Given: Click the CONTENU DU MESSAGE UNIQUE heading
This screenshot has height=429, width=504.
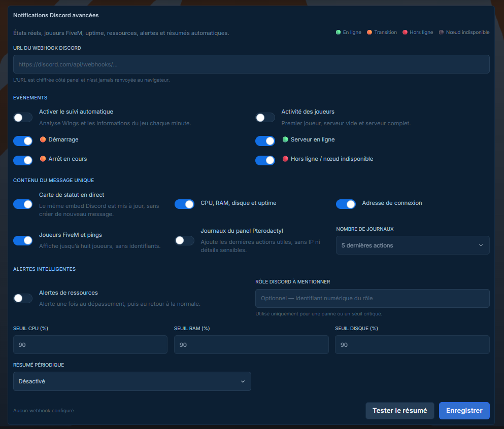Looking at the screenshot, I should (x=54, y=181).
